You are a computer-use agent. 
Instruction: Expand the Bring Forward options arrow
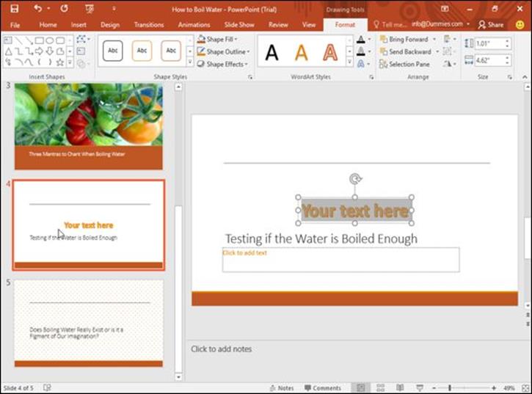point(434,40)
